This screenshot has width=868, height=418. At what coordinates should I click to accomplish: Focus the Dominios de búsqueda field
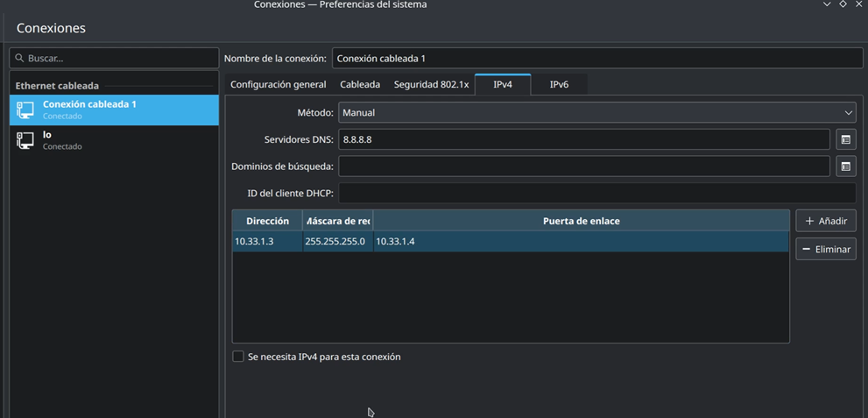(x=583, y=166)
